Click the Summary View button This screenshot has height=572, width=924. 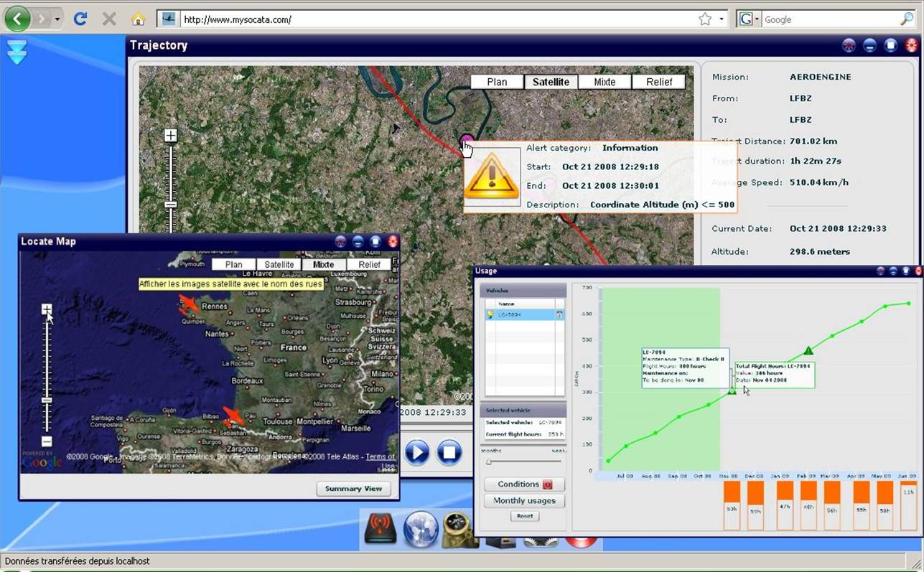353,489
